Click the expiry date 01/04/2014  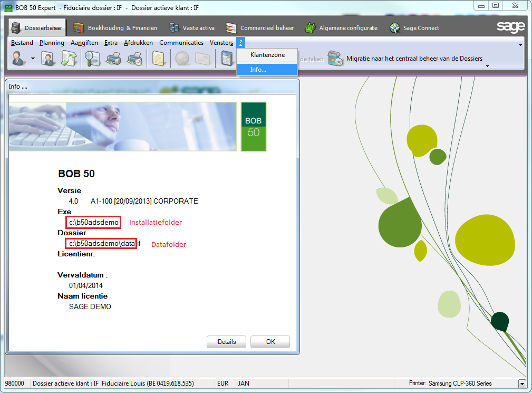click(86, 286)
